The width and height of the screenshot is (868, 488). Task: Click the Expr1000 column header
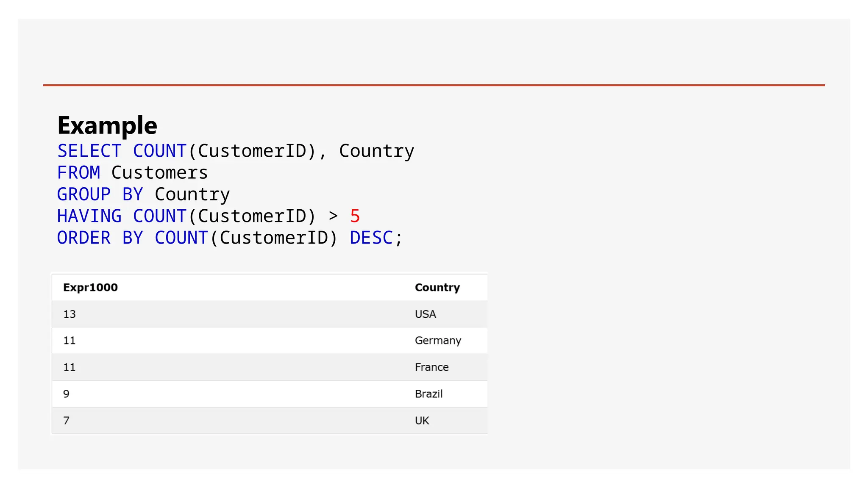(90, 287)
